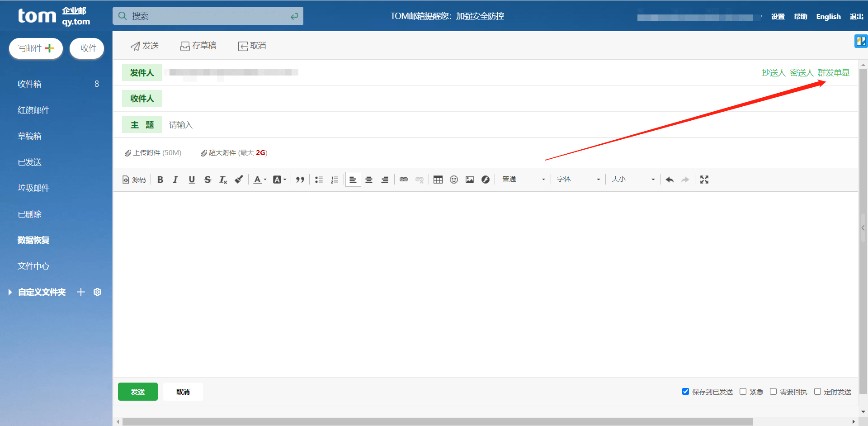Viewport: 868px width, 426px height.
Task: Open the 字体 font dropdown
Action: [578, 180]
